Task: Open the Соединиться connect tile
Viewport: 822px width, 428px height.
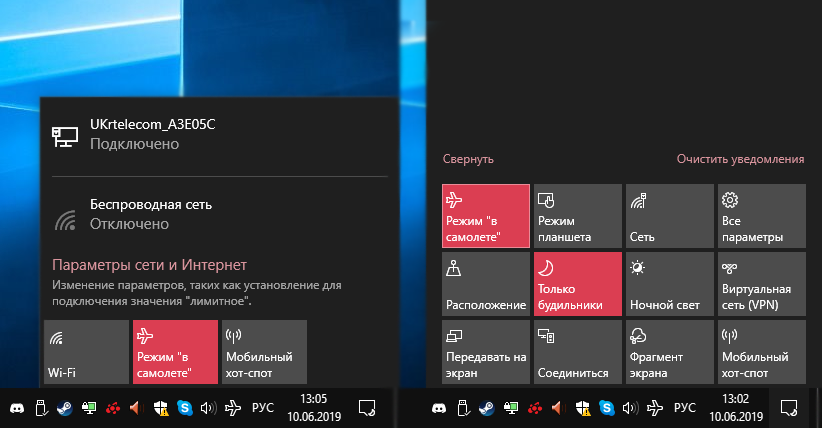Action: (x=576, y=352)
